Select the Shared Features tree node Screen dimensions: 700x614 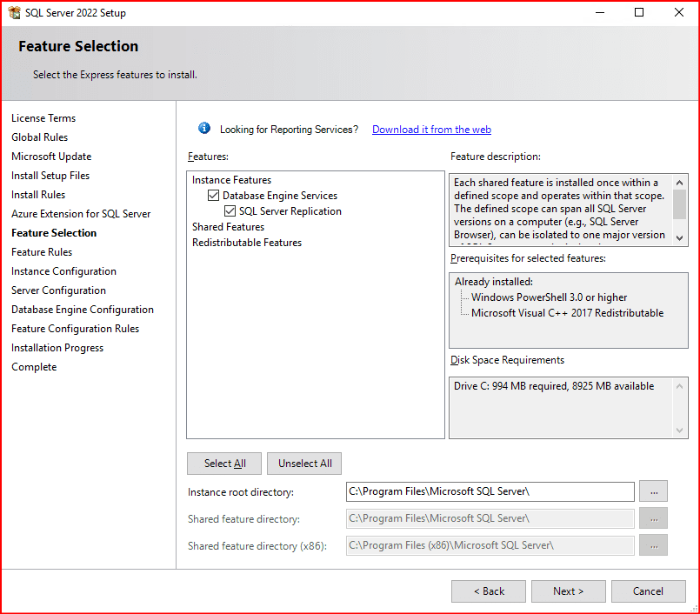[228, 227]
